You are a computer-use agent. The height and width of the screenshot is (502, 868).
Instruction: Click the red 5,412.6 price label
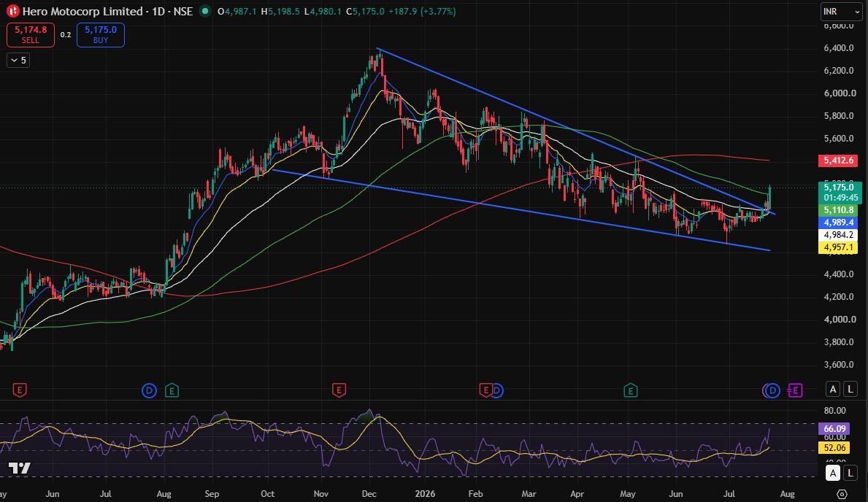click(x=838, y=161)
